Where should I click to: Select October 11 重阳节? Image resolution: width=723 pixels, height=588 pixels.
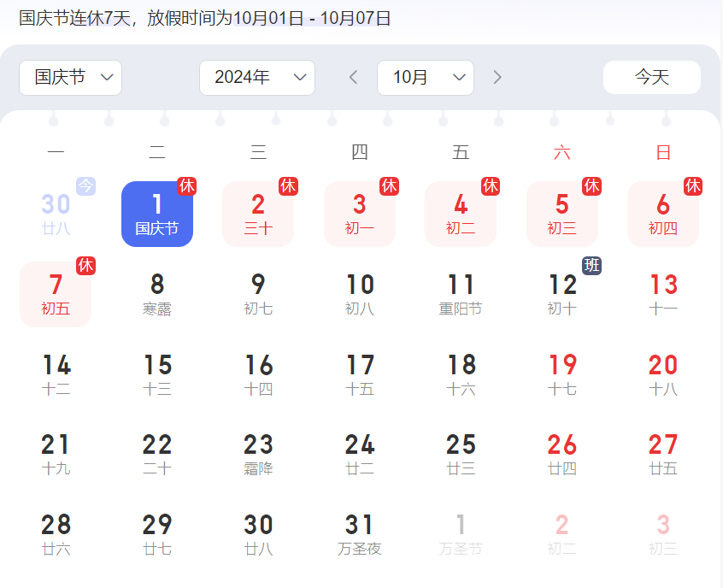coord(461,294)
